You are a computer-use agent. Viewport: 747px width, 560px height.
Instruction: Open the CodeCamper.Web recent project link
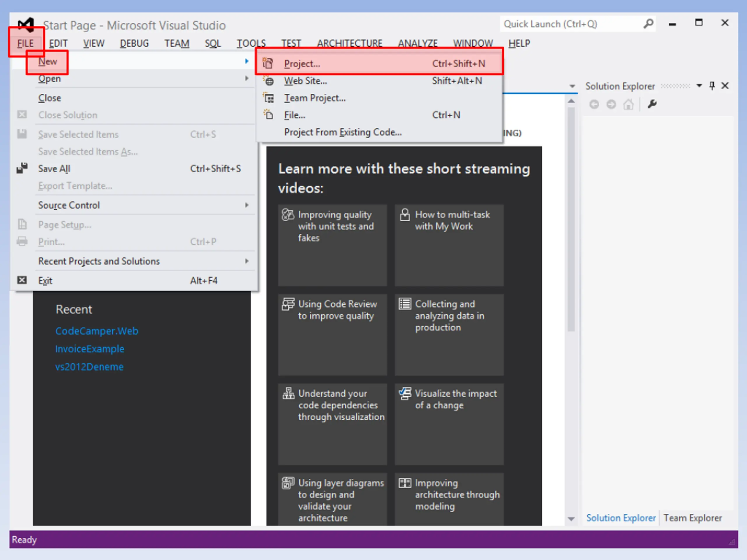[97, 331]
